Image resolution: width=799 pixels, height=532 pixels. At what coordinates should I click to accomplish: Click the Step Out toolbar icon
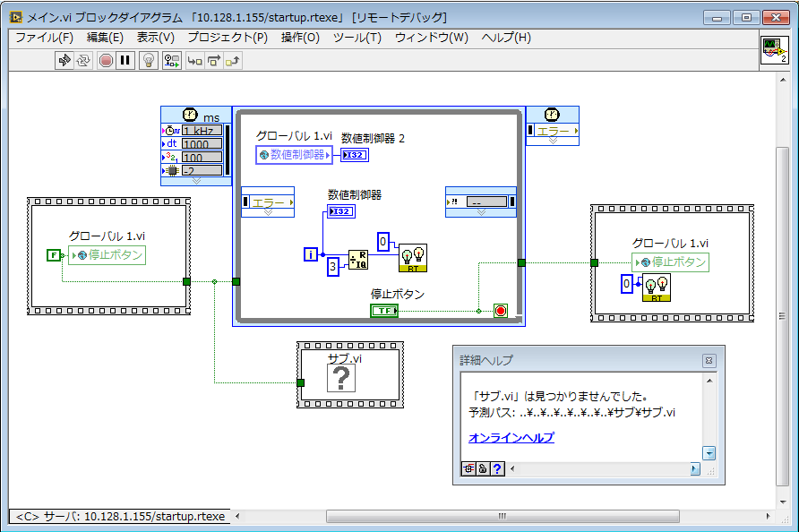point(232,61)
